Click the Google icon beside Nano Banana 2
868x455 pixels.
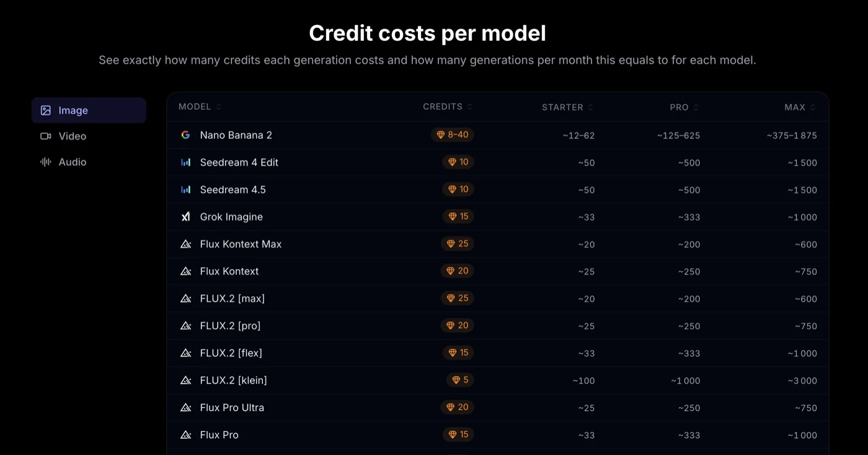185,135
